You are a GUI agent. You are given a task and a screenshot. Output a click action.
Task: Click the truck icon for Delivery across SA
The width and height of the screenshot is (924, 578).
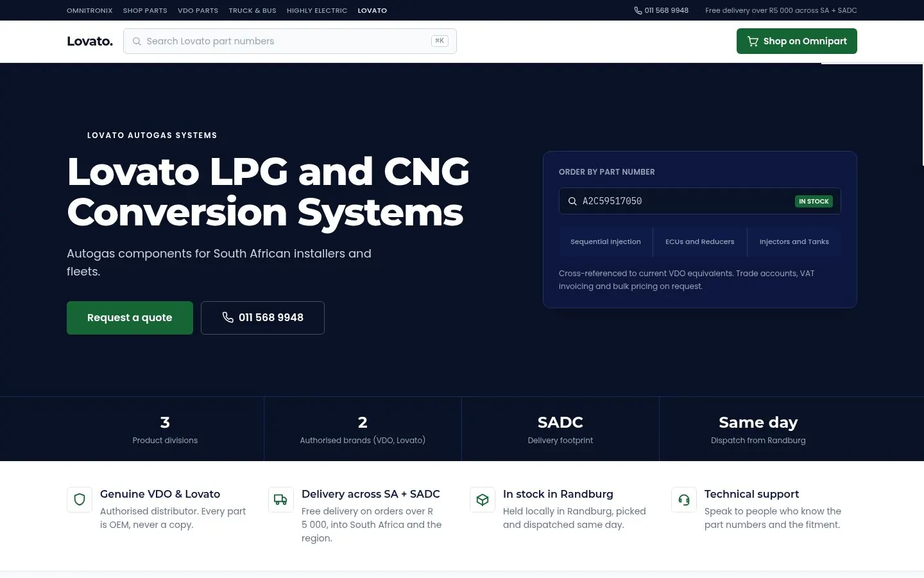tap(281, 500)
